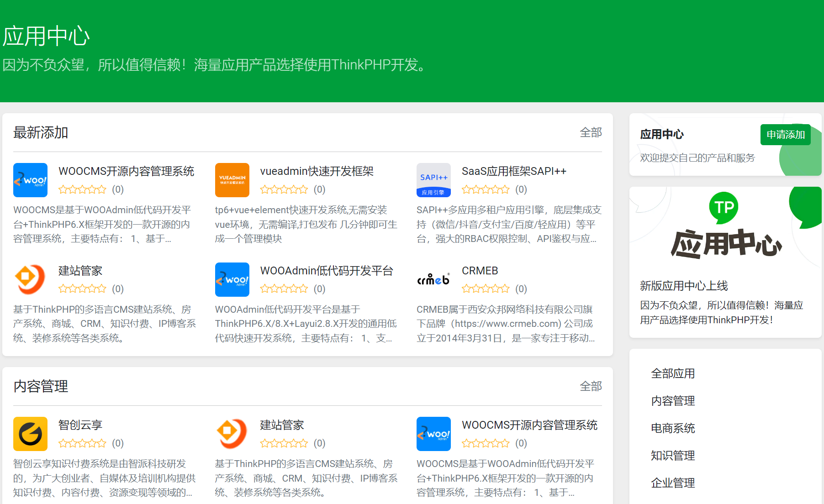Image resolution: width=824 pixels, height=504 pixels.
Task: Click the star rating for CRMEB
Action: (x=486, y=289)
